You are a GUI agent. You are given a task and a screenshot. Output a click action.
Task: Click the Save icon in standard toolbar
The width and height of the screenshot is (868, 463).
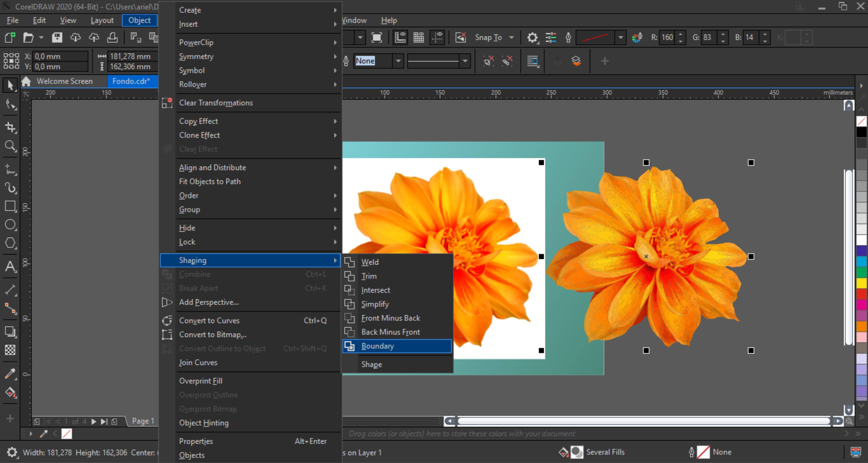coord(57,37)
